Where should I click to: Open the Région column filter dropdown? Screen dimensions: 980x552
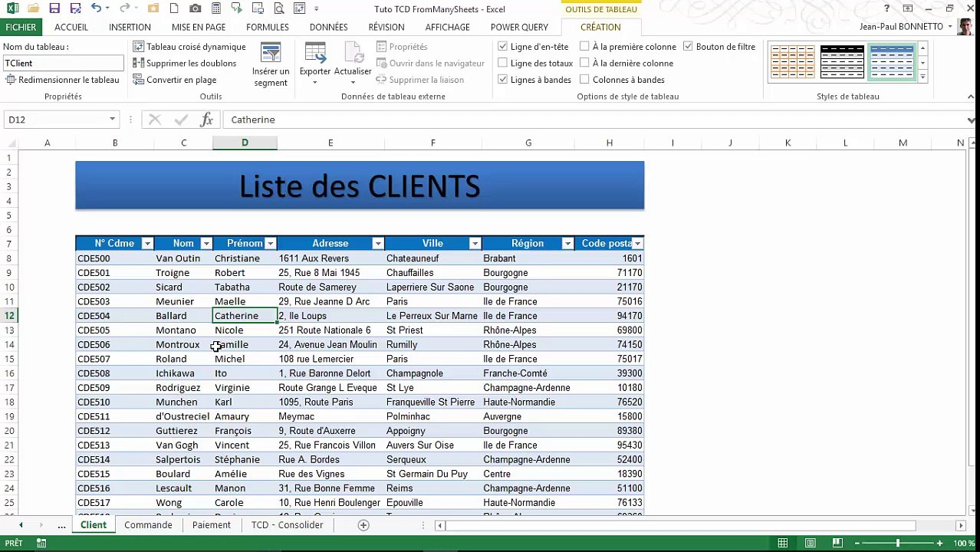tap(567, 244)
